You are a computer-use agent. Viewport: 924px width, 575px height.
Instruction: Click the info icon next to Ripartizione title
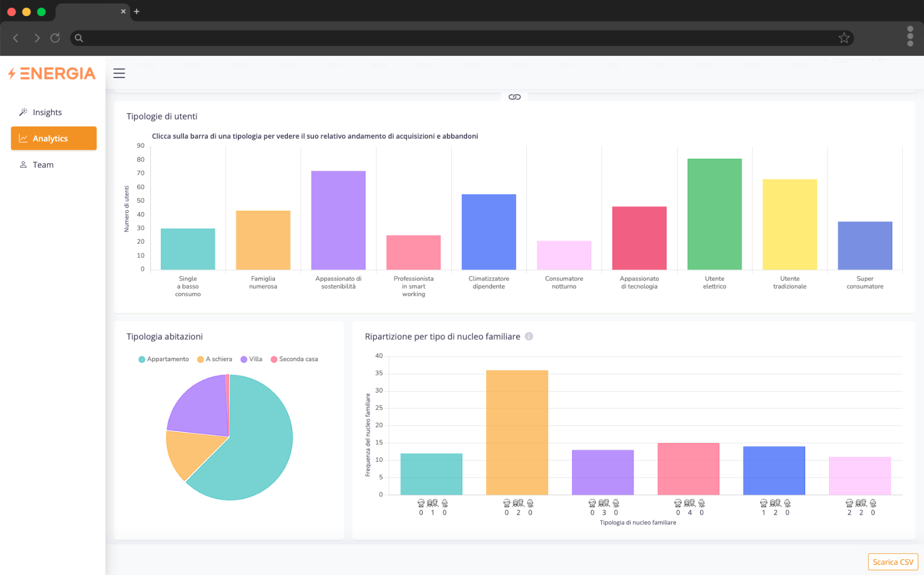tap(529, 337)
